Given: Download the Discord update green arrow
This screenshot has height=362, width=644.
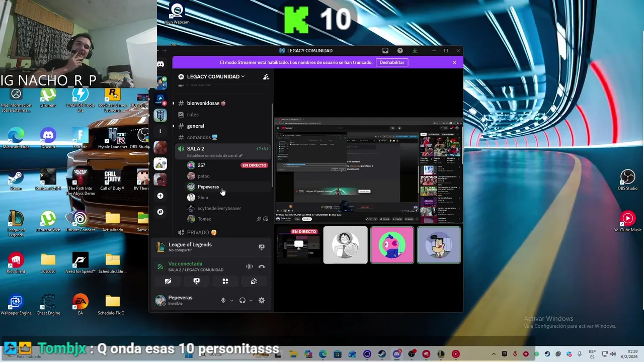Looking at the screenshot, I should 415,51.
